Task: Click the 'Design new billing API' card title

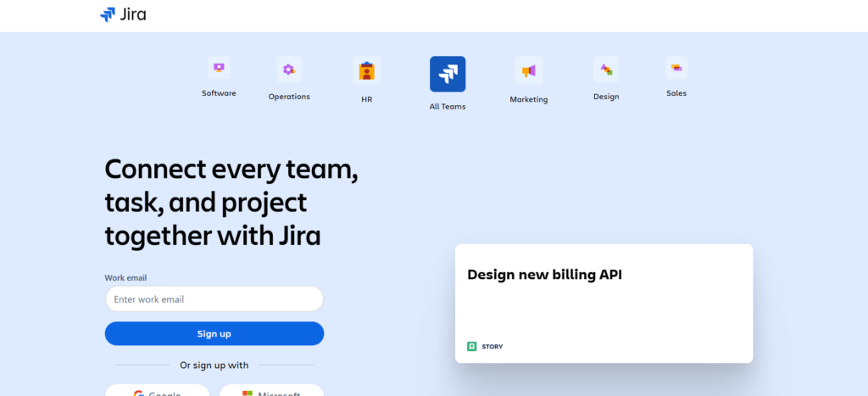Action: click(545, 275)
